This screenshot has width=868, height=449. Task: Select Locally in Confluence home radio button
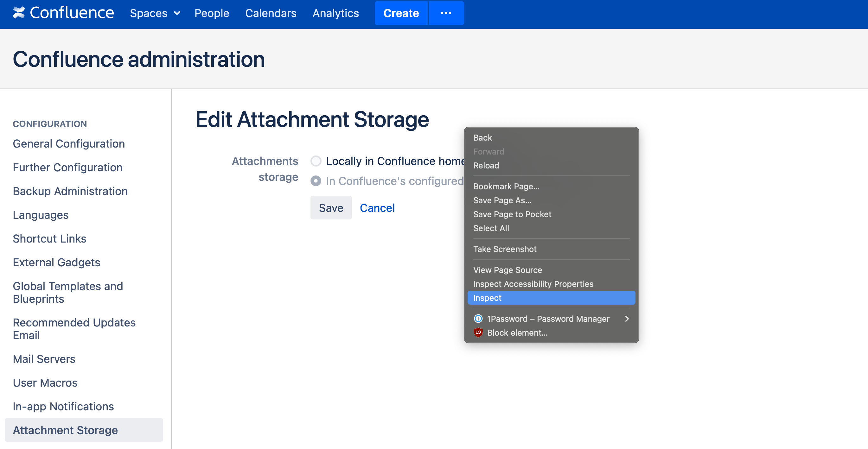pos(316,161)
